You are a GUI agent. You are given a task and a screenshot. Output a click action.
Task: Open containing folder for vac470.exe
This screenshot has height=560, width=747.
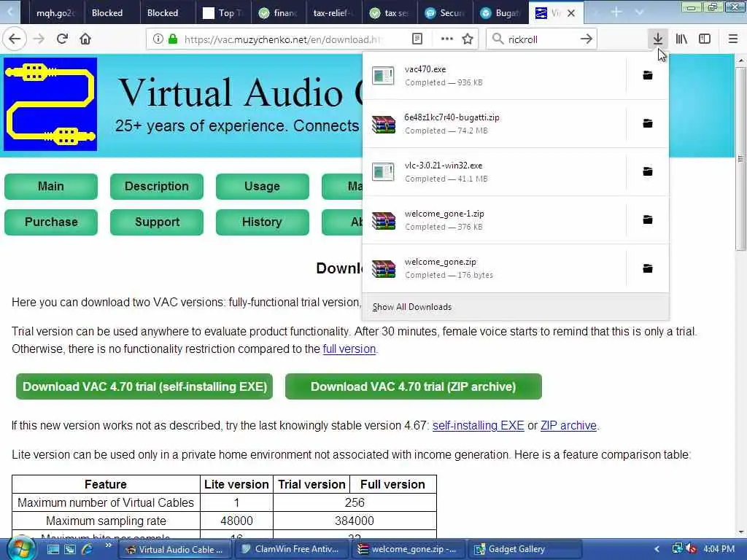tap(648, 75)
